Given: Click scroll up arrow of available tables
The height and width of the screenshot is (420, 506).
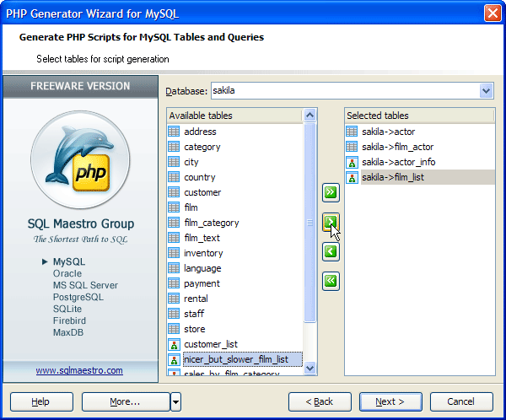Looking at the screenshot, I should coord(310,116).
